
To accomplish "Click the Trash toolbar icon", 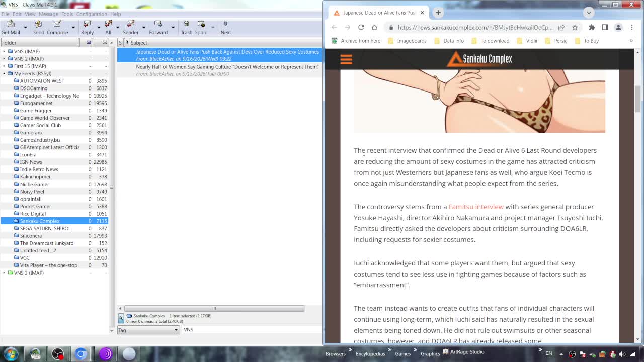I will pyautogui.click(x=187, y=27).
